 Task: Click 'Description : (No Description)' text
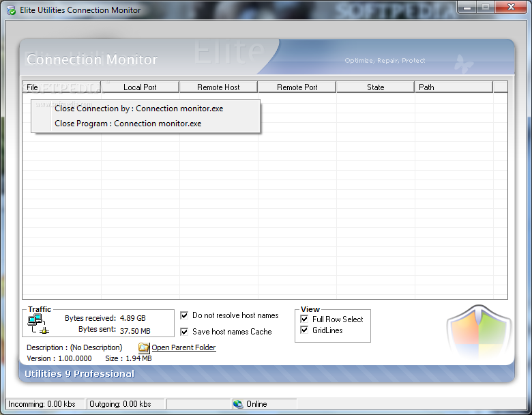(74, 347)
